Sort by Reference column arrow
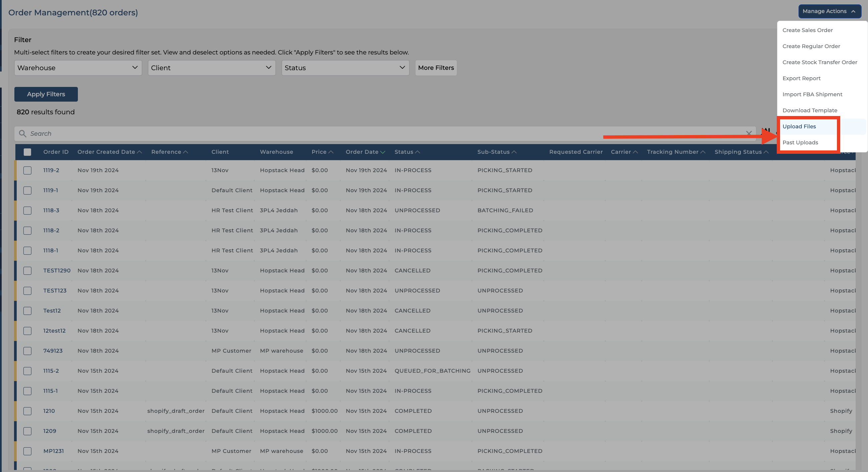868x472 pixels. 185,152
